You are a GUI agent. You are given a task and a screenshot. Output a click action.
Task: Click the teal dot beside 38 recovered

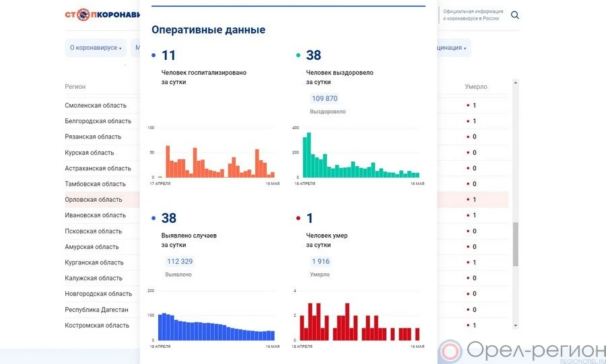coord(298,56)
